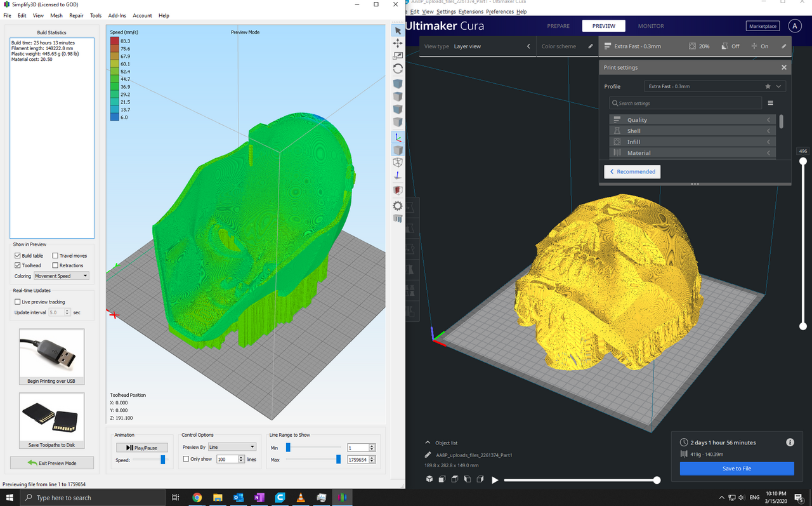Enable Live preview tracking checkbox
Viewport: 812px width, 506px height.
(x=18, y=302)
